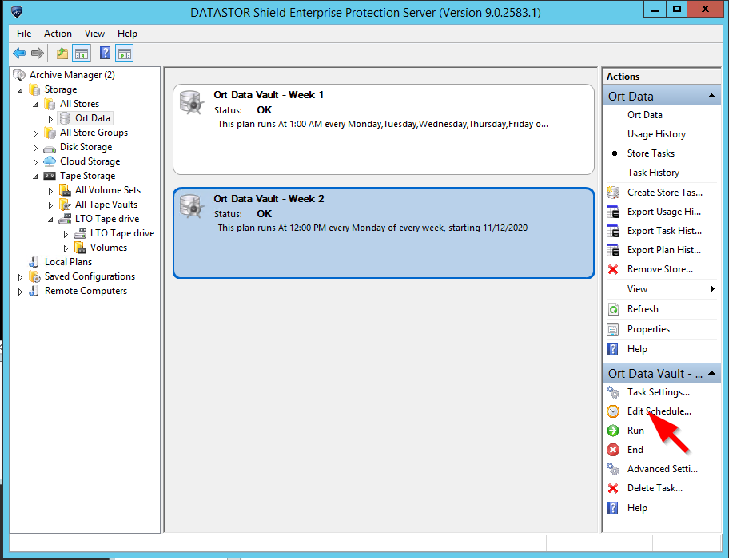
Task: Click the green Refresh icon
Action: [x=613, y=309]
